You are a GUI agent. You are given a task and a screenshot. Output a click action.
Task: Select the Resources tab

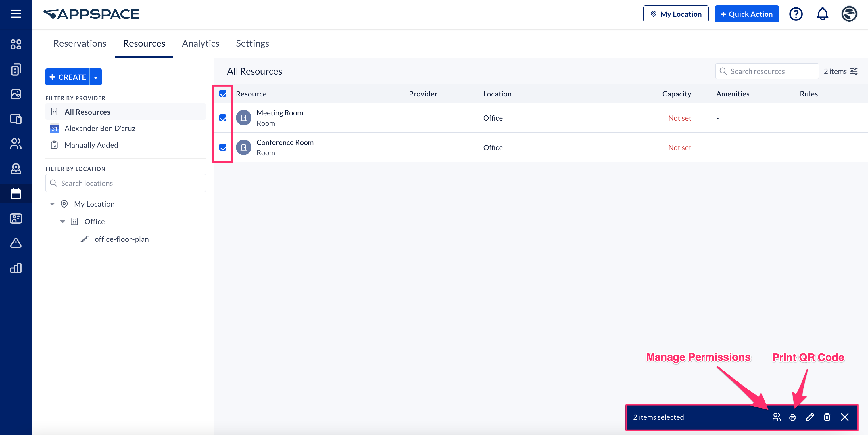[144, 43]
